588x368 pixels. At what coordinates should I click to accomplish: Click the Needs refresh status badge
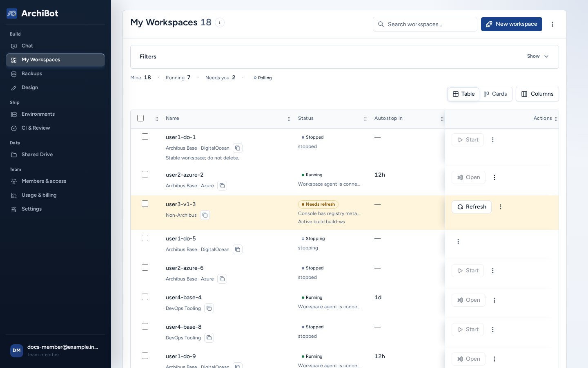[318, 204]
